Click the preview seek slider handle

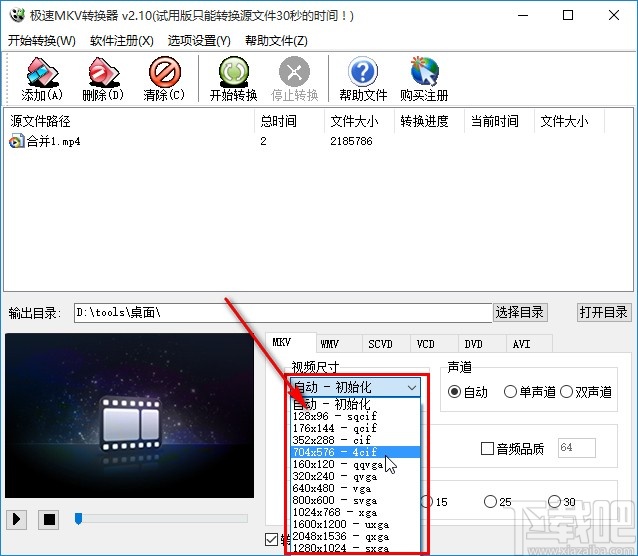(79, 519)
